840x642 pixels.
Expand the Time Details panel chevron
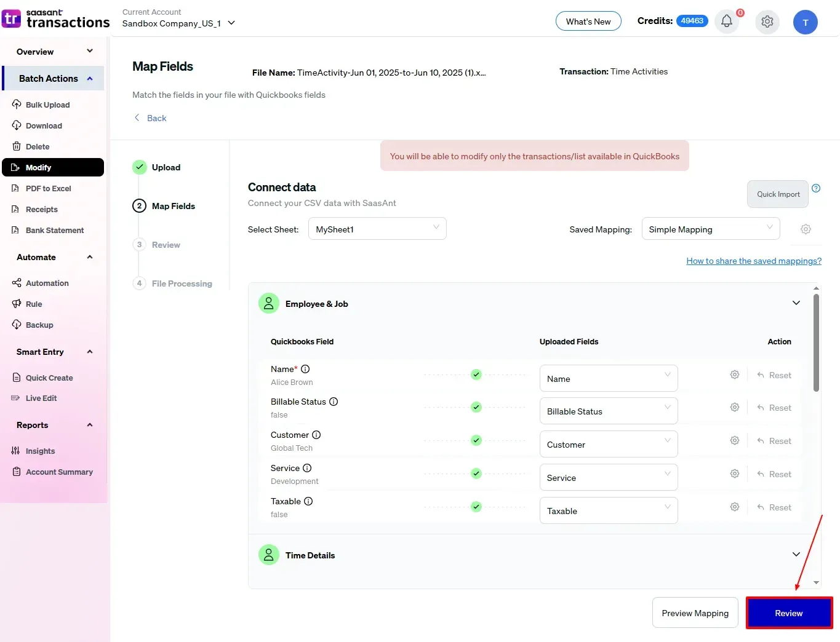pos(796,554)
